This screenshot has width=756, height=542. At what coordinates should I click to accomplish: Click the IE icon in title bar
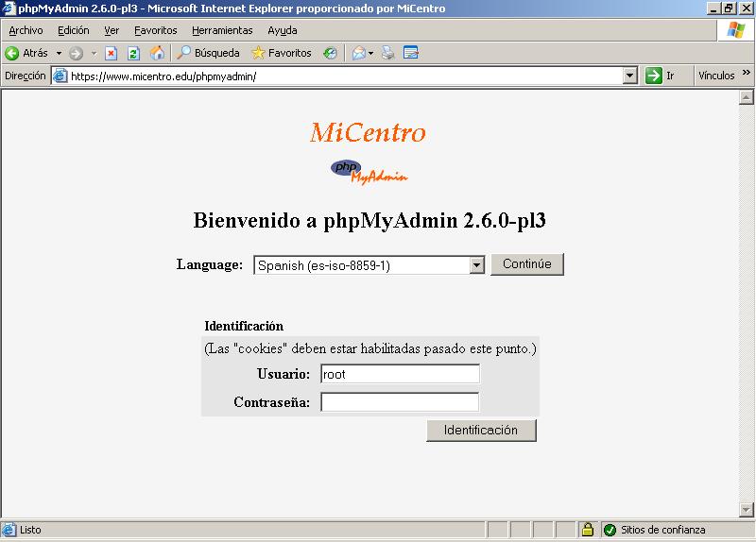[9, 8]
